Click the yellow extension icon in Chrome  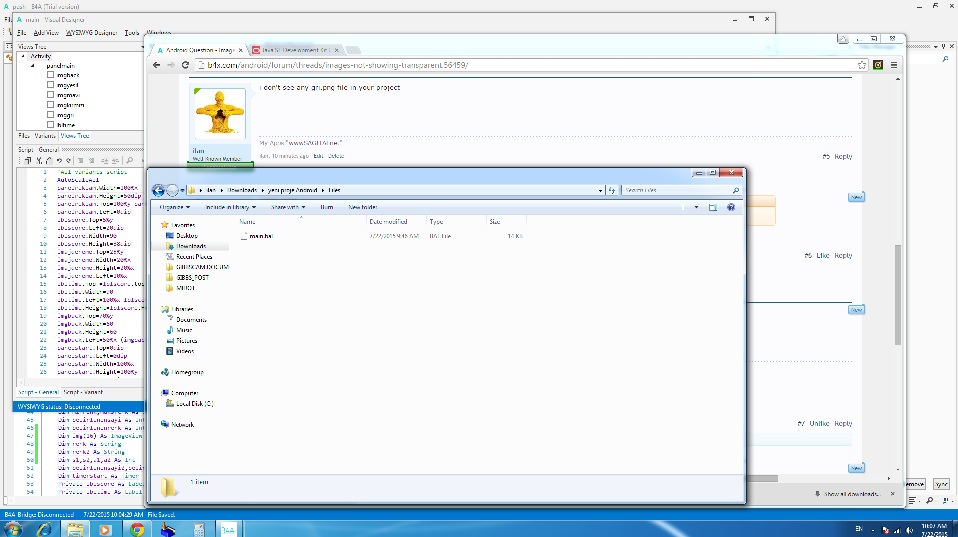click(878, 65)
